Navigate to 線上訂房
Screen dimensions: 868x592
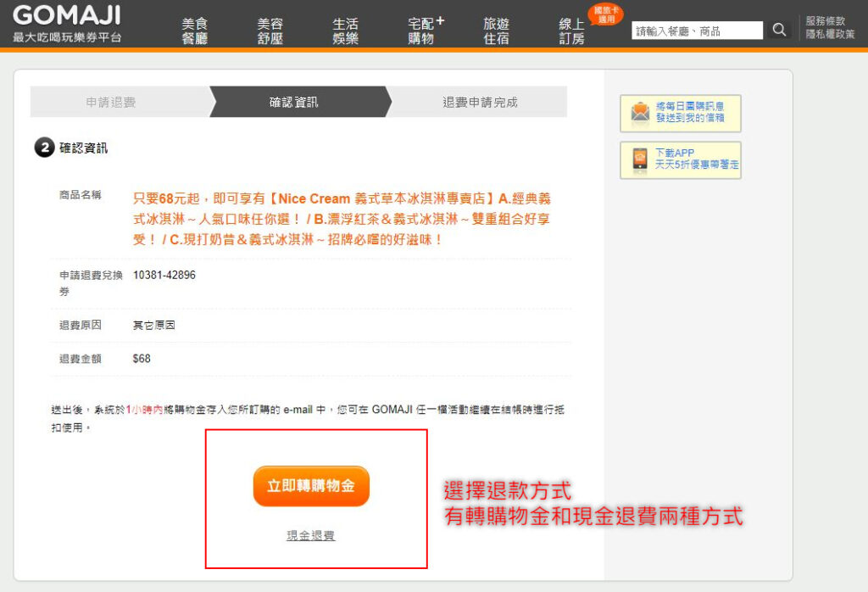(571, 31)
